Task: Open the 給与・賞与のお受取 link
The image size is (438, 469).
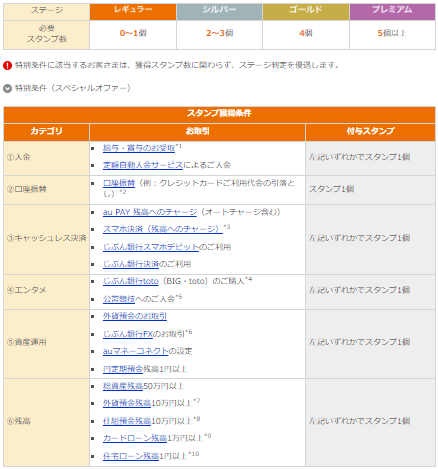Action: [x=139, y=148]
